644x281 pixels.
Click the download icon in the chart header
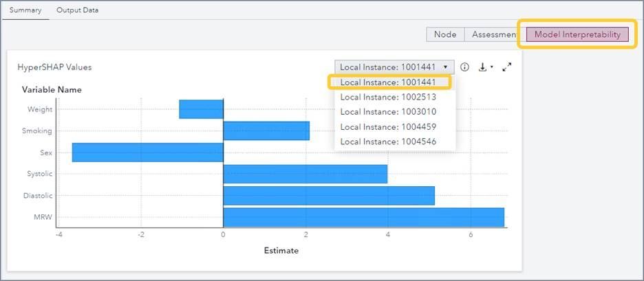pos(483,67)
